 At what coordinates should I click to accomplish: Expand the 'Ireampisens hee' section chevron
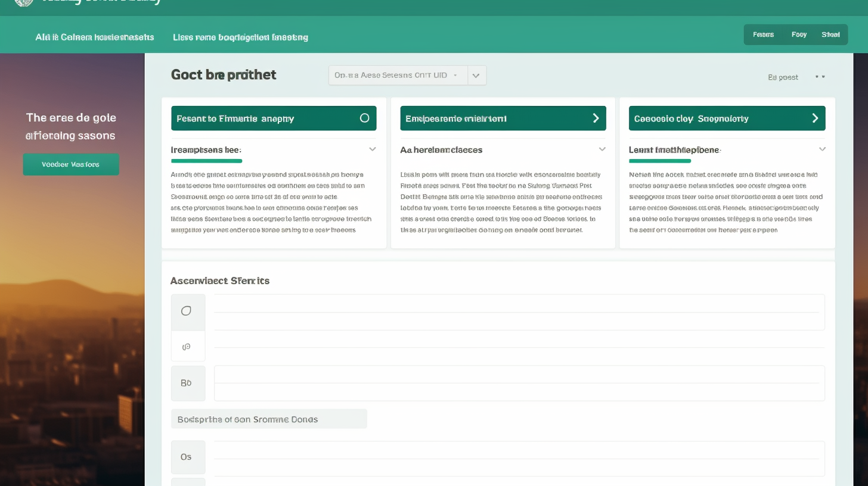coord(372,149)
